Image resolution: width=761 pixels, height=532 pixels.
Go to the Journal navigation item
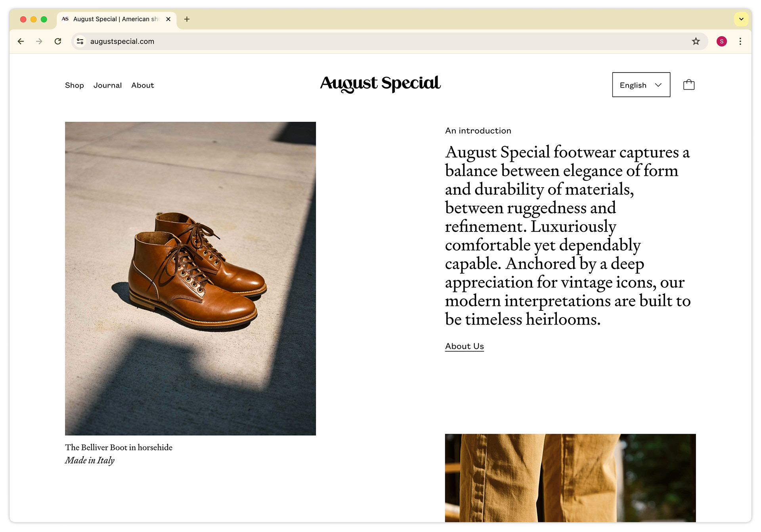pos(107,85)
